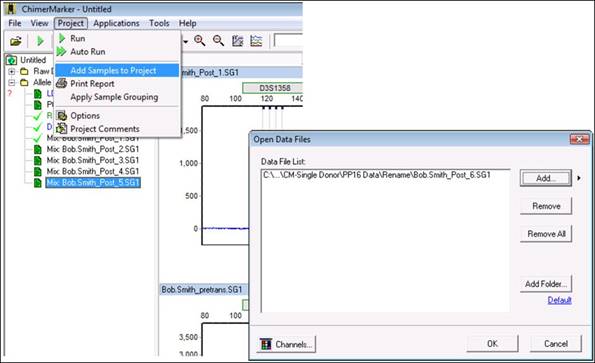This screenshot has width=595, height=363.
Task: Click the Add Folder... button
Action: coord(546,284)
